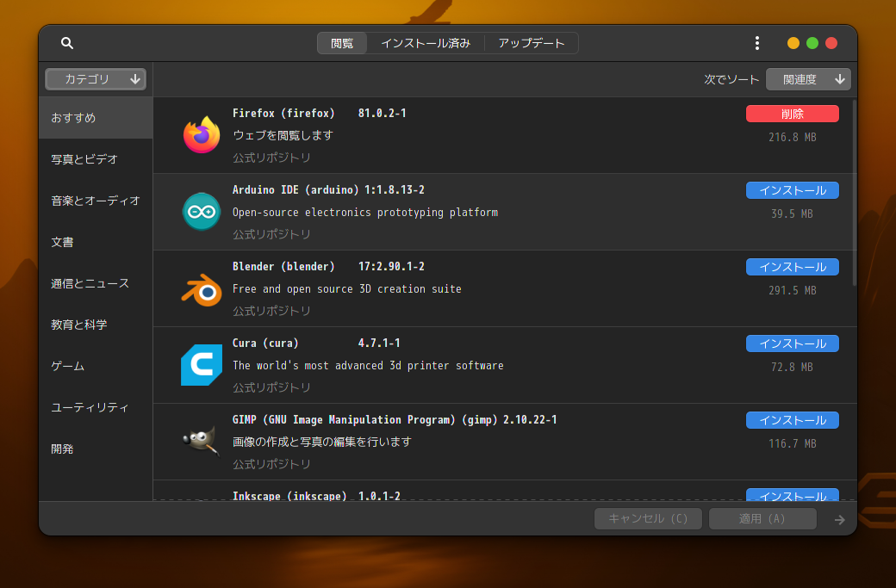Click 公式リポジトリ under Arduino IDE
This screenshot has width=896, height=588.
[x=271, y=234]
